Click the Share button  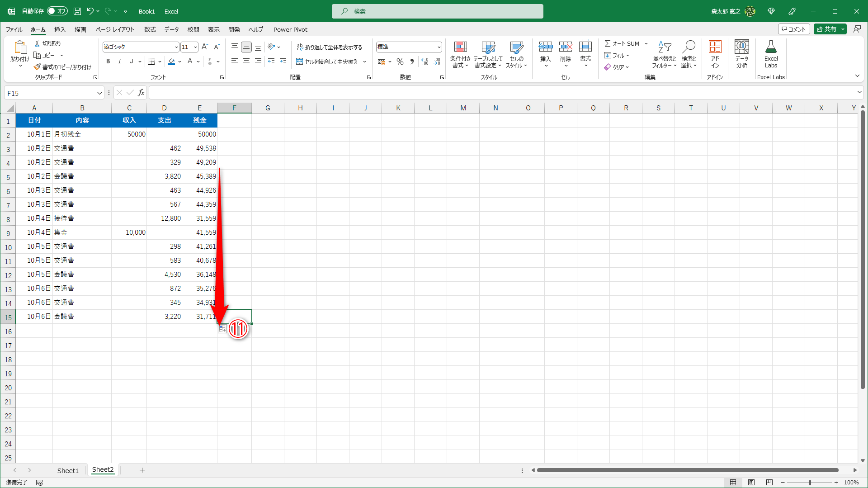coord(827,29)
